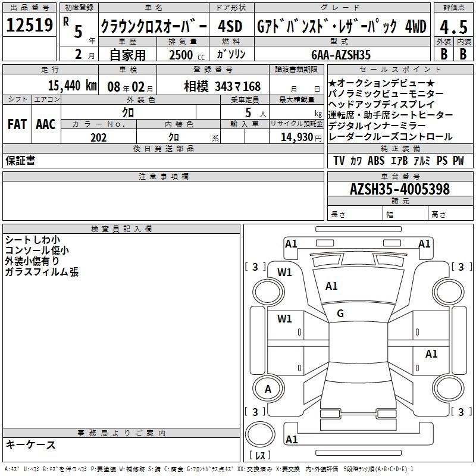Image resolution: width=476 pixels, height=476 pixels.
Task: Click the FAT shift type cell
Action: click(x=17, y=124)
